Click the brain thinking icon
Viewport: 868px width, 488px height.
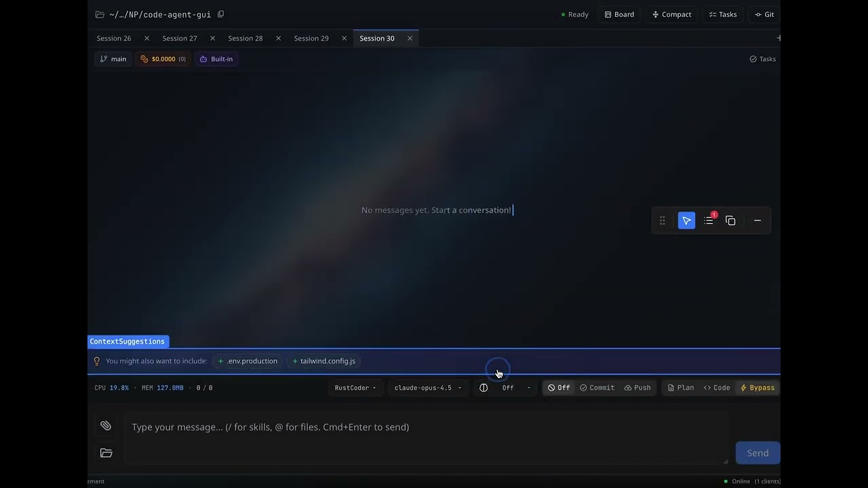point(484,388)
